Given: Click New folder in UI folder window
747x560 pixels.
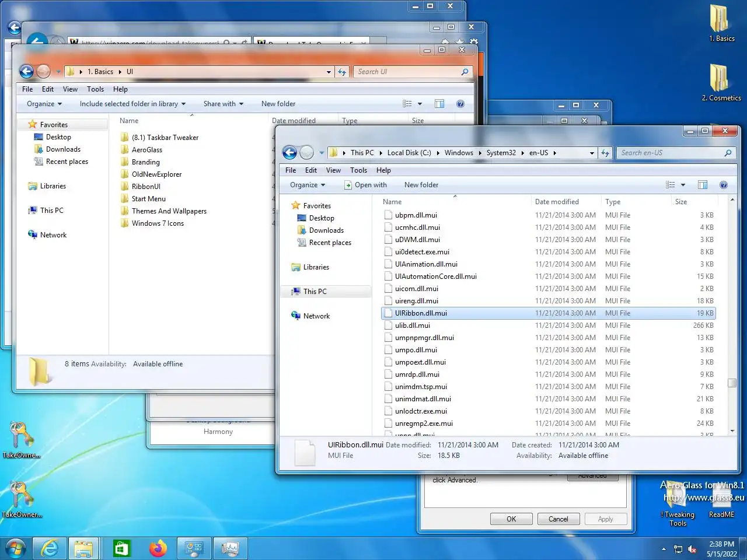Looking at the screenshot, I should point(278,104).
